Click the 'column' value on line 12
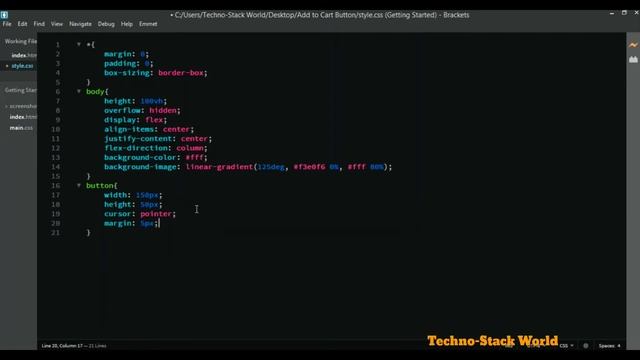The width and height of the screenshot is (640, 360). [190, 148]
